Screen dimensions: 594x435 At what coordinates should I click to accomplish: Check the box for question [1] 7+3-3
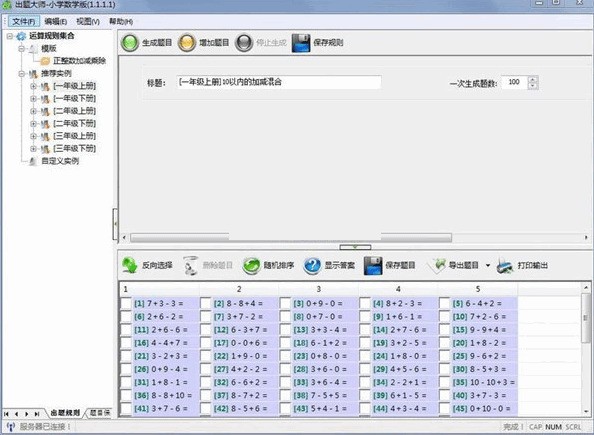pyautogui.click(x=126, y=304)
